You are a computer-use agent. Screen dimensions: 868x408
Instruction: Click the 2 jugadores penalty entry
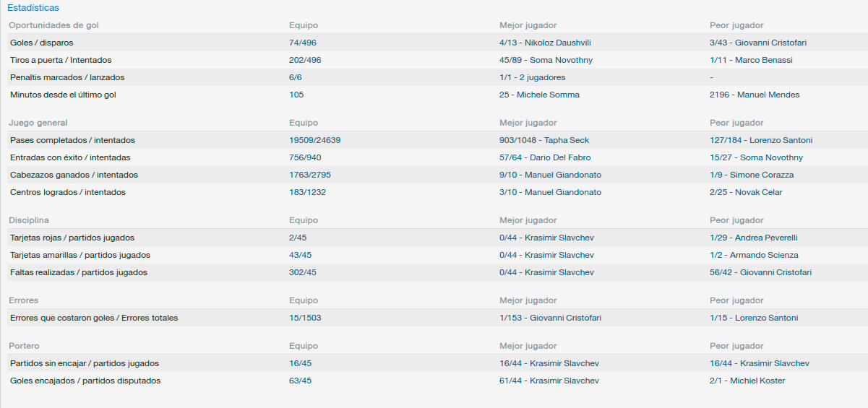[x=541, y=77]
